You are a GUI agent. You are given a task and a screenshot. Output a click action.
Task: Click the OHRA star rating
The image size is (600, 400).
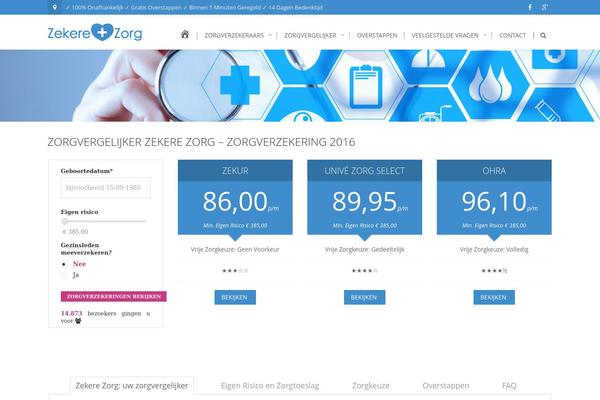pos(494,271)
